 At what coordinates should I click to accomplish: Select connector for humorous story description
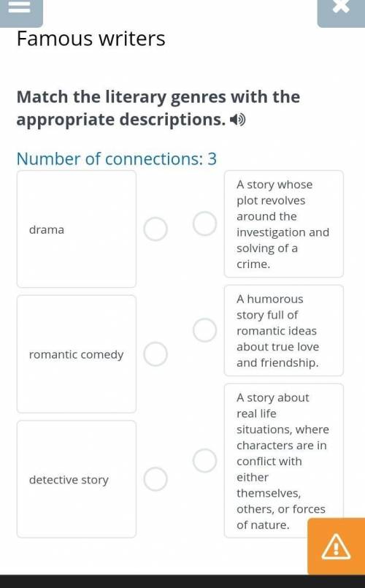tap(204, 330)
